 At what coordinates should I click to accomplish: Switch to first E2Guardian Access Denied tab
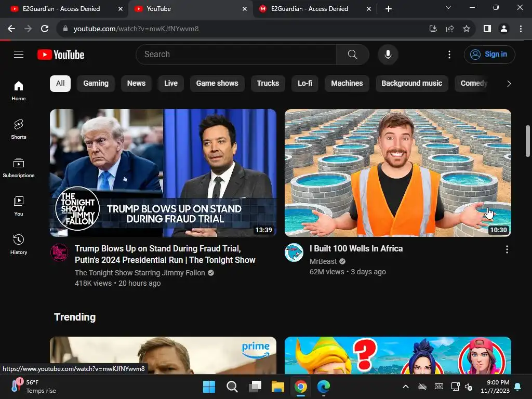pyautogui.click(x=61, y=9)
